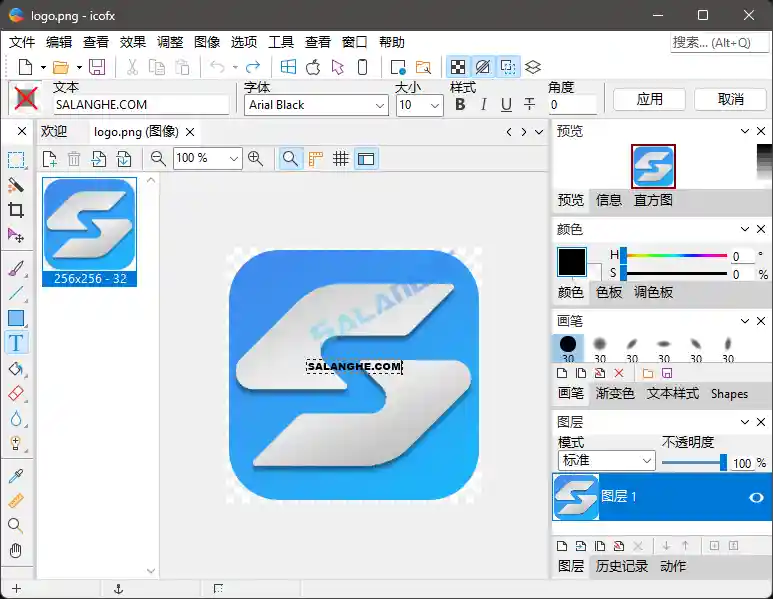Click the Cut scissors icon
773x599 pixels.
132,67
